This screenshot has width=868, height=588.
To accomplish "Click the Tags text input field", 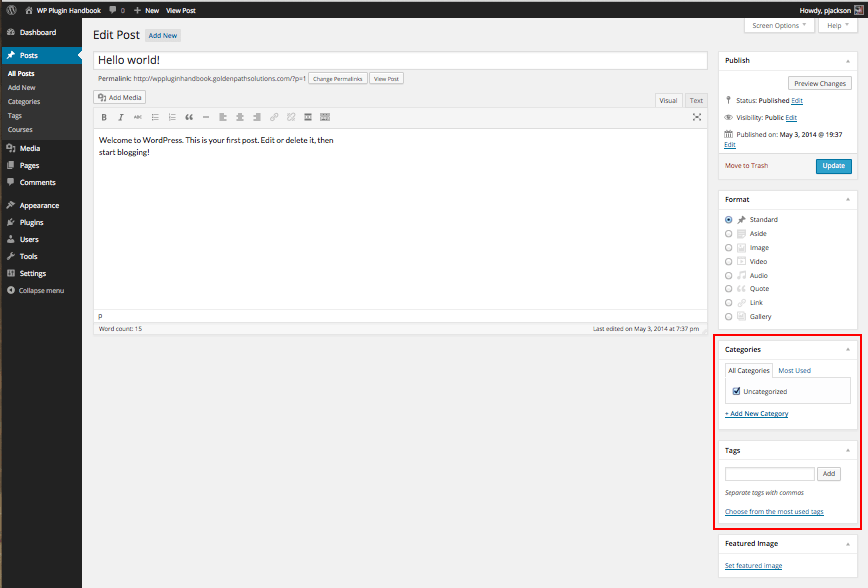I will tap(769, 474).
